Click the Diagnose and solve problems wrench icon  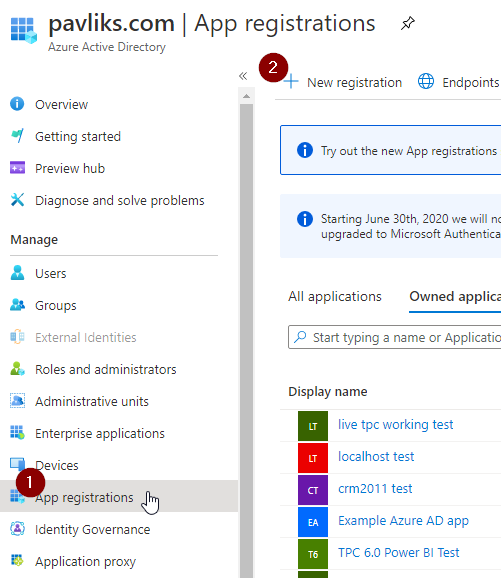(17, 200)
